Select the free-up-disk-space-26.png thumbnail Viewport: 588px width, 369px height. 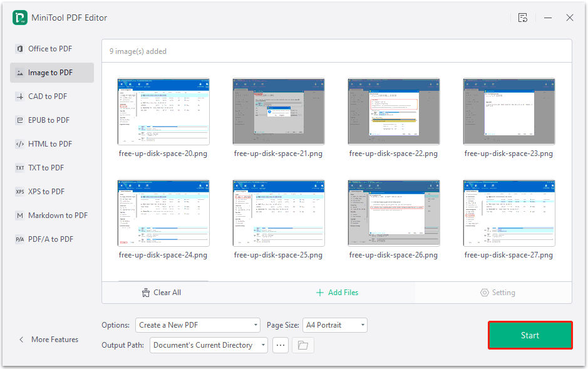click(393, 213)
